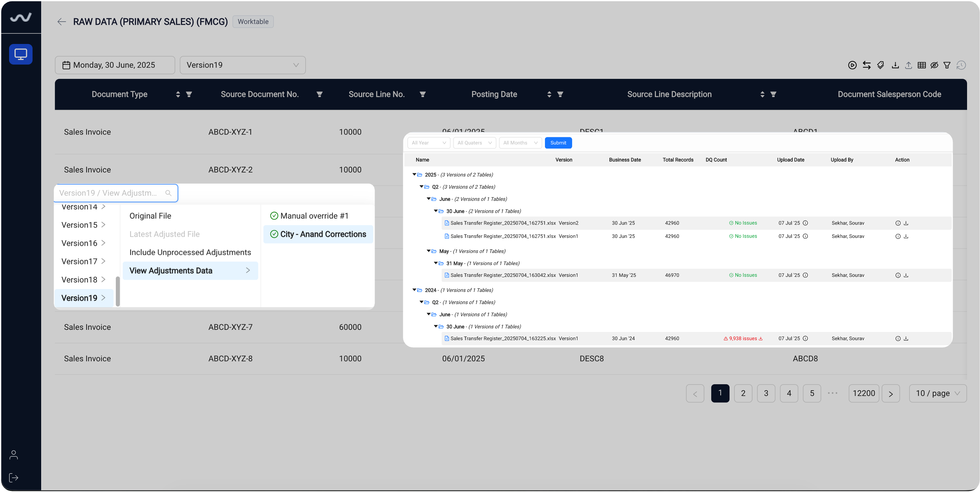
Task: Go to the next page arrow
Action: [891, 393]
